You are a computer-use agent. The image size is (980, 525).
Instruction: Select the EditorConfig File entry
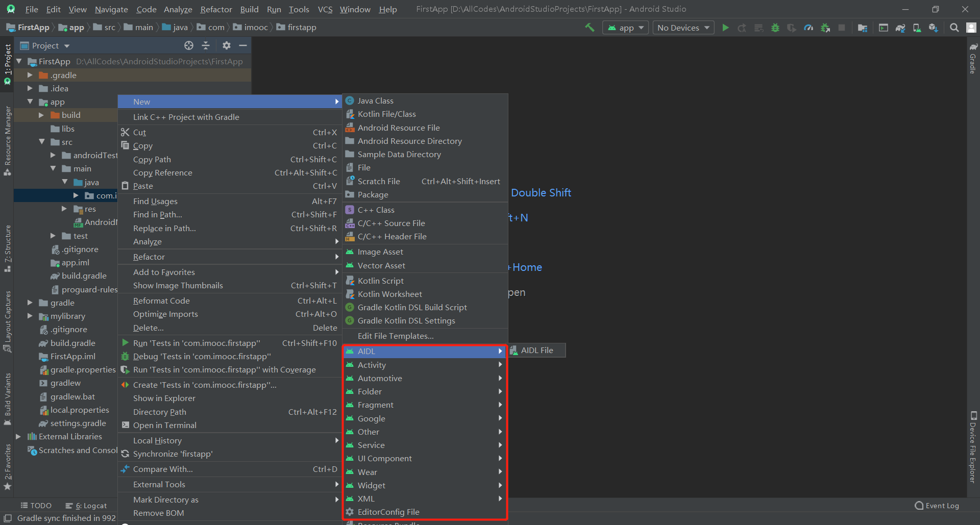pyautogui.click(x=425, y=512)
